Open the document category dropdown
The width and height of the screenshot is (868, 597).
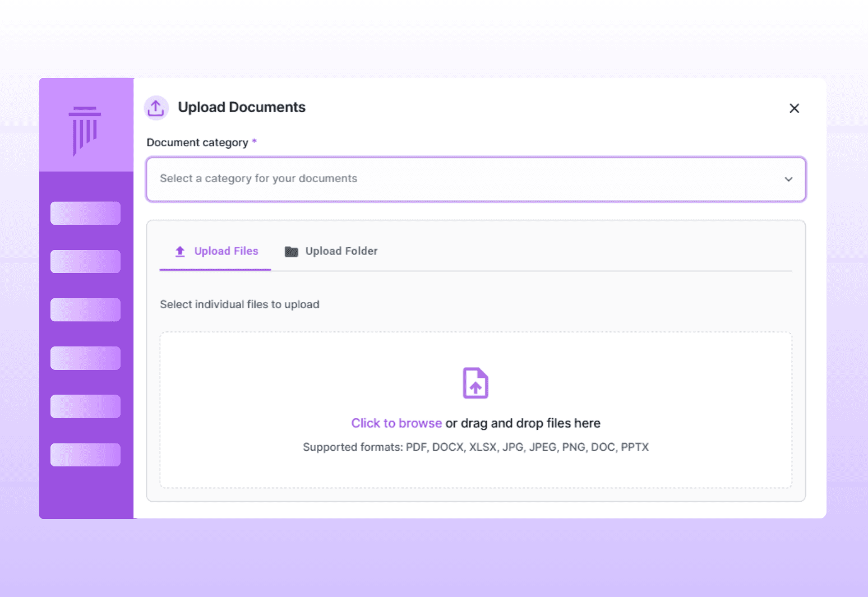click(475, 179)
